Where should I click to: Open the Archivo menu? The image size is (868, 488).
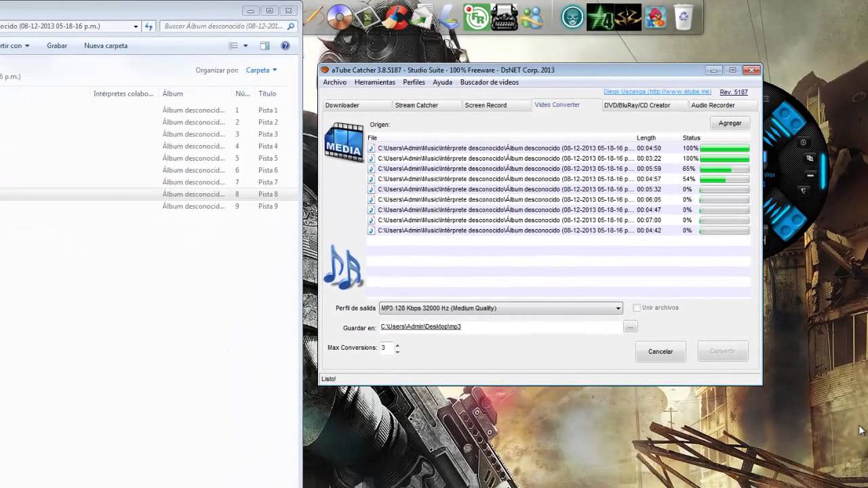[x=334, y=82]
